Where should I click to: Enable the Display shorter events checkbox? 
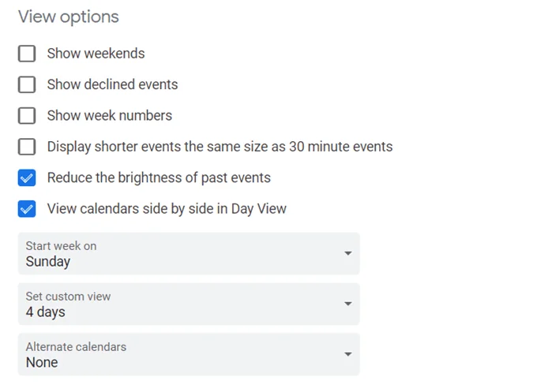[x=27, y=147]
